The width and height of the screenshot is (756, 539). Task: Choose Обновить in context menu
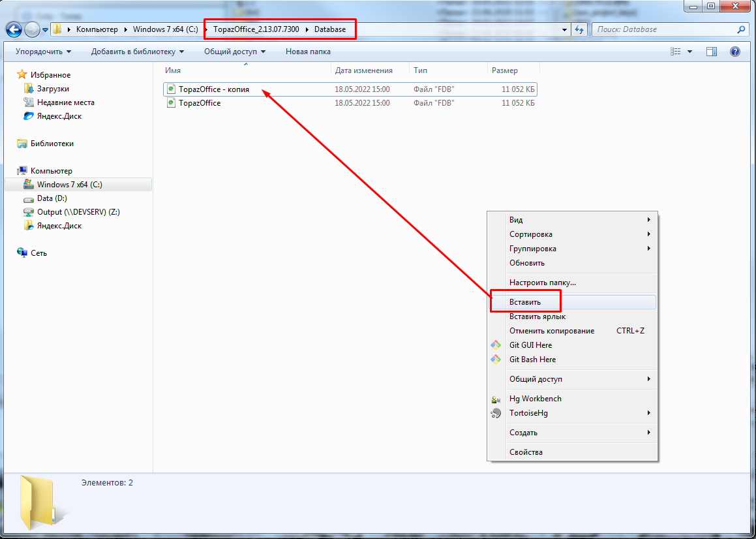(x=572, y=263)
